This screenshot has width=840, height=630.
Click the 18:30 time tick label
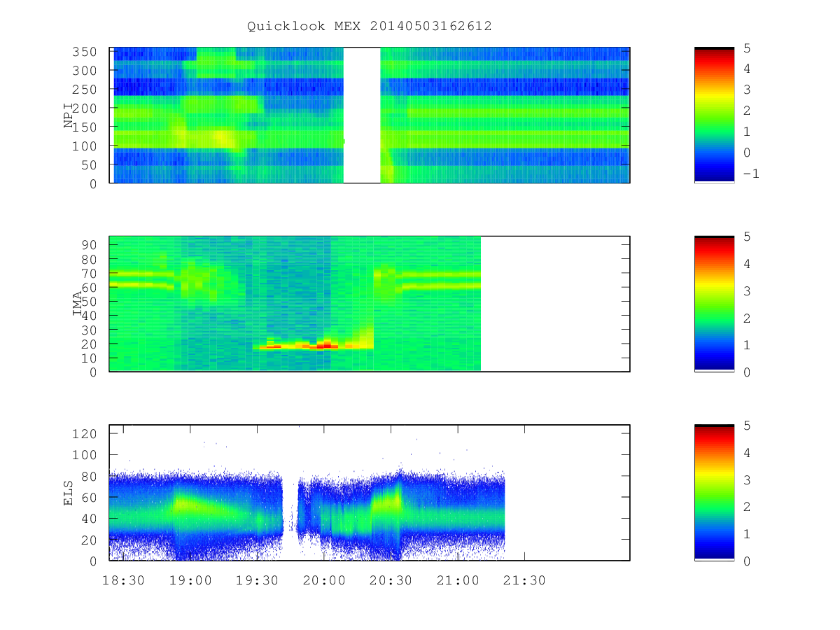[x=124, y=581]
